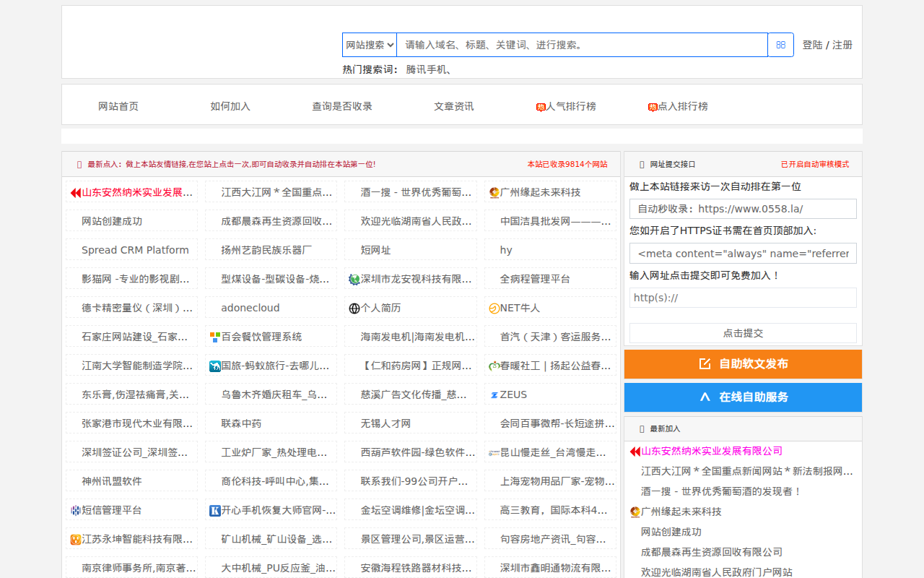Go to the 文章资讯 navigation item

pos(453,106)
